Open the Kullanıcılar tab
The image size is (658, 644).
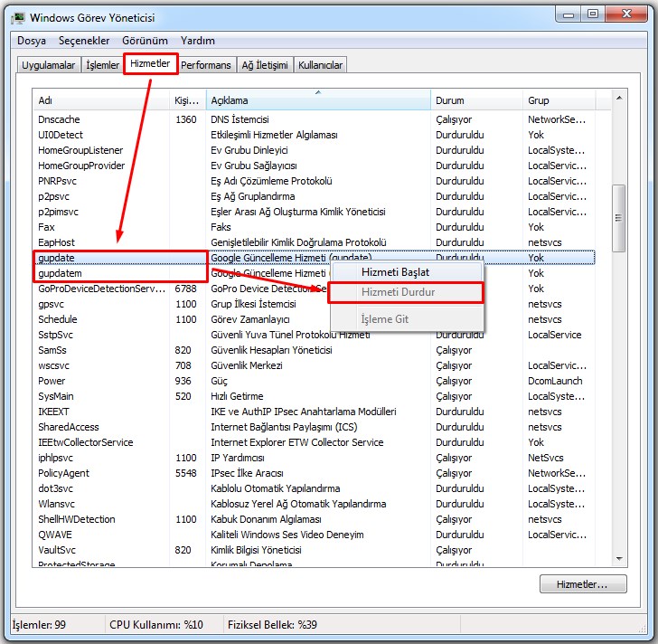pos(321,65)
